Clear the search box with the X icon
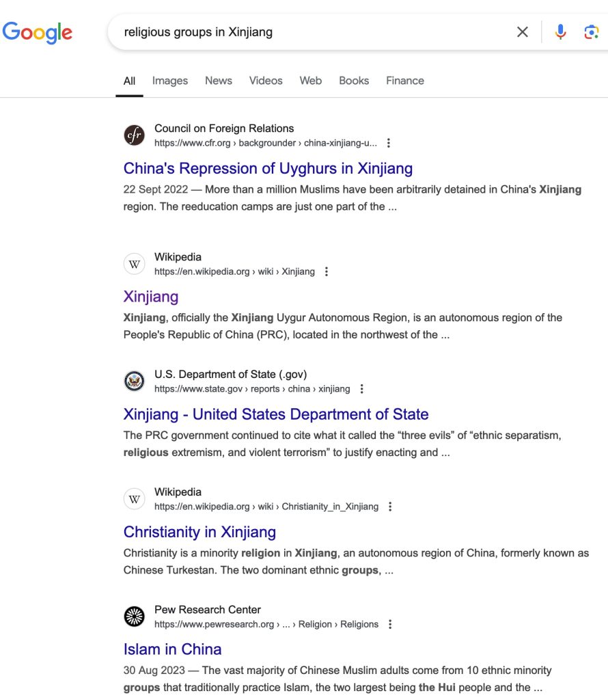 [x=523, y=31]
